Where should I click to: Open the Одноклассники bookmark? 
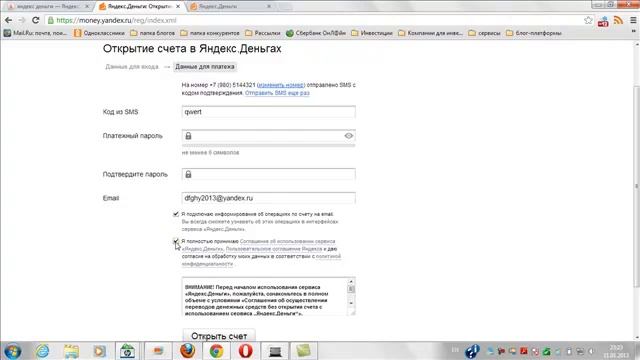pos(99,33)
